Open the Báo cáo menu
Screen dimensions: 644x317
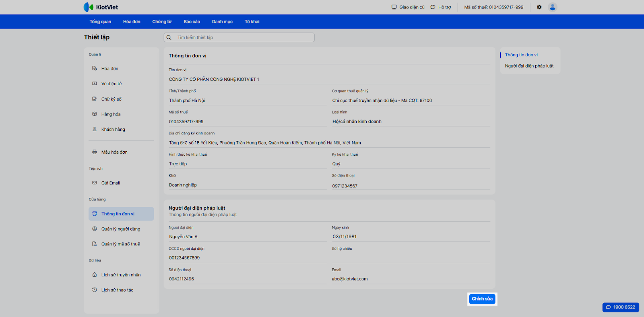pyautogui.click(x=192, y=22)
